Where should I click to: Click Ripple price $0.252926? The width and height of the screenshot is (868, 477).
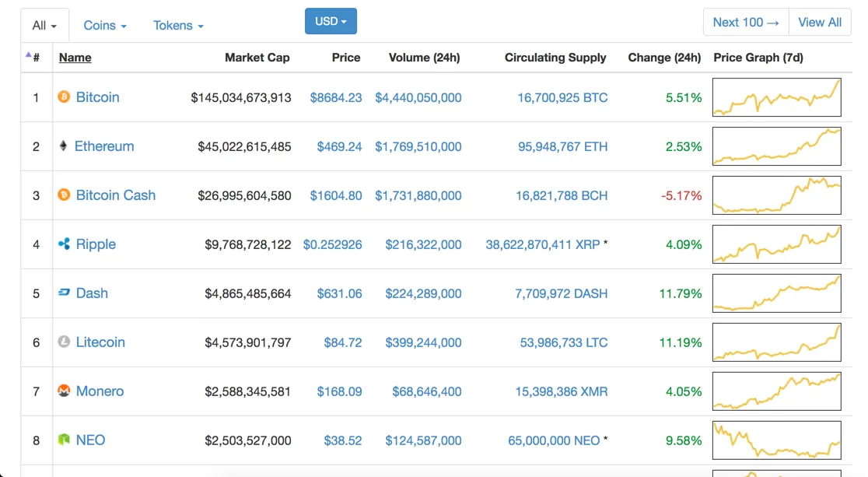332,245
